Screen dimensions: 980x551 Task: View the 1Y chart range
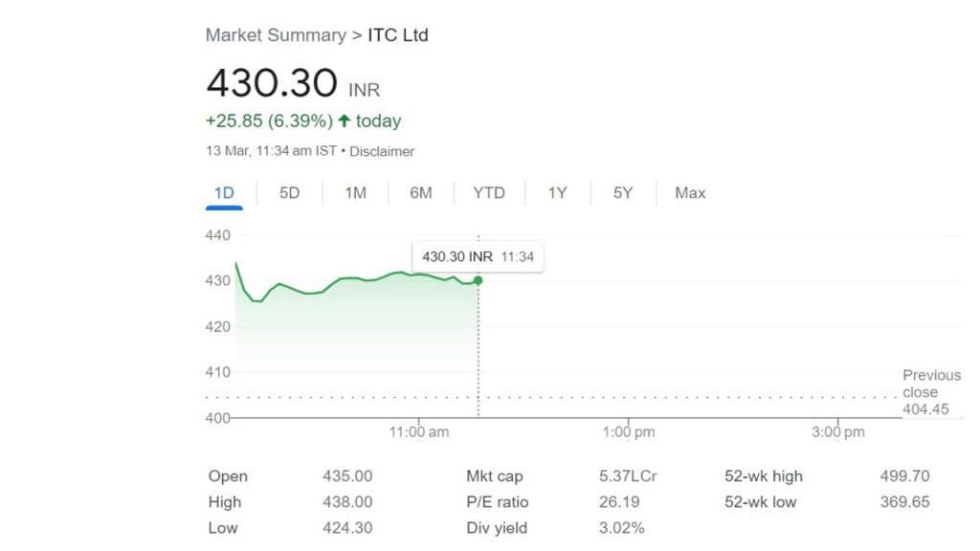click(x=557, y=193)
